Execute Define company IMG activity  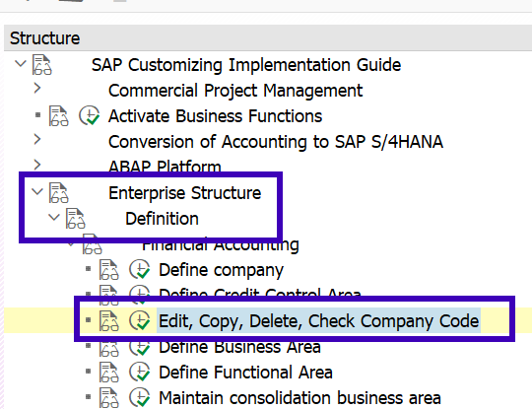[x=140, y=269]
